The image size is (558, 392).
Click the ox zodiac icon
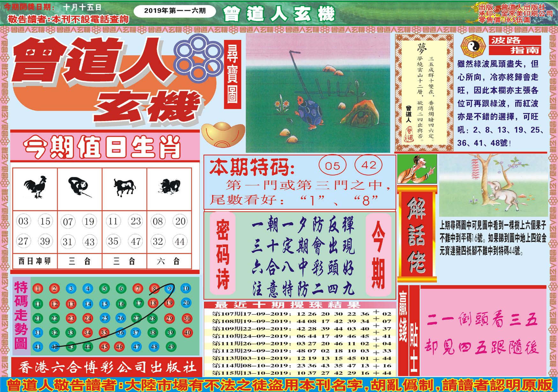(124, 187)
